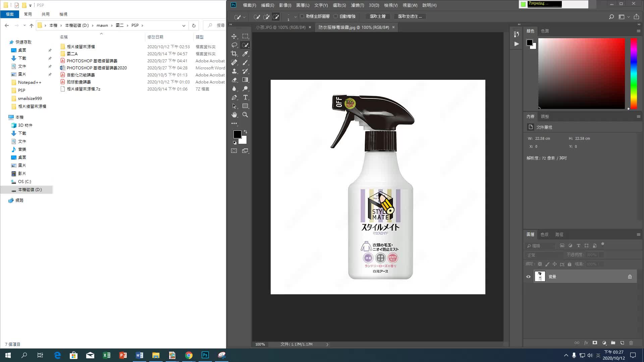Viewport: 644px width, 362px height.
Task: Open the 濾鏡(T) menu
Action: pos(358,5)
